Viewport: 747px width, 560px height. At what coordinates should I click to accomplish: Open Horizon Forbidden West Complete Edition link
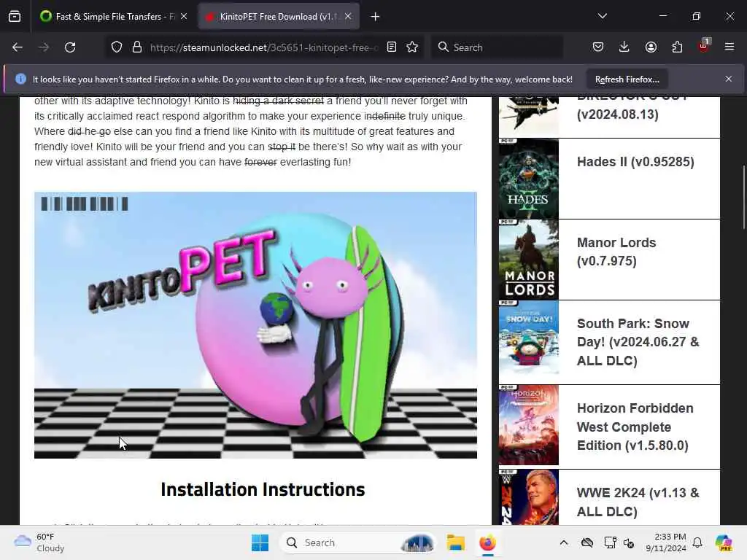coord(635,427)
